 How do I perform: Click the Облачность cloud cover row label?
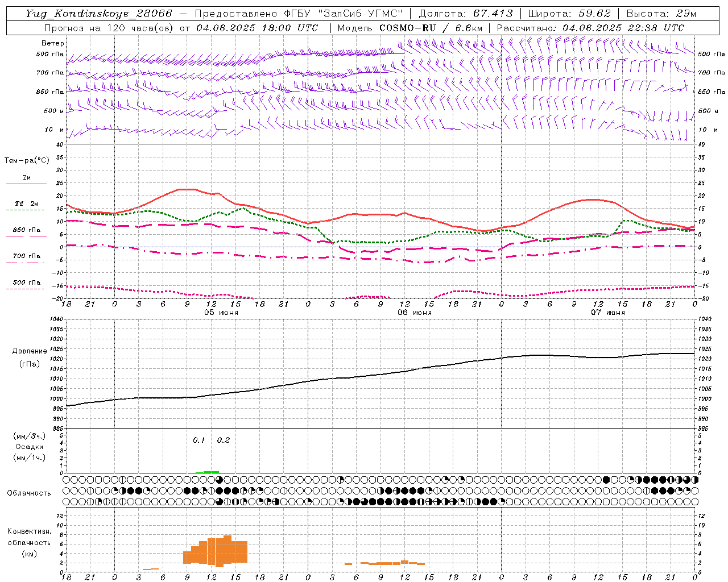tap(29, 493)
